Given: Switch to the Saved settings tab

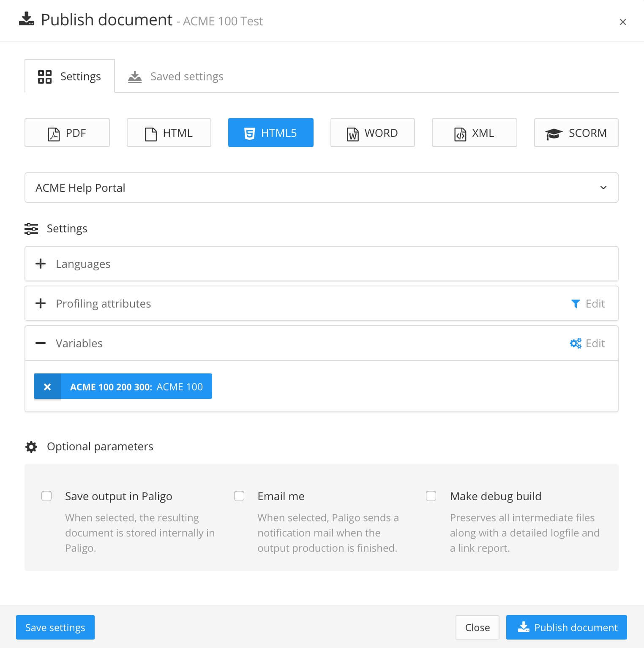Looking at the screenshot, I should click(176, 76).
